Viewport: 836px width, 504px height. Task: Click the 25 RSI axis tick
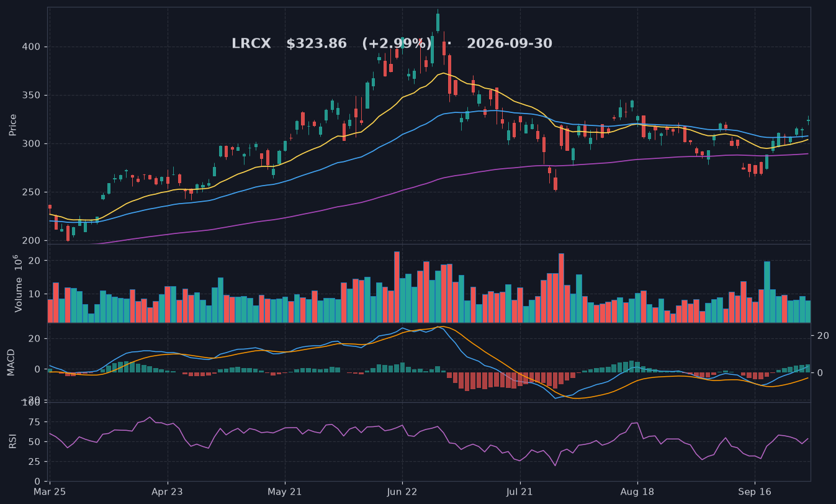coord(35,462)
